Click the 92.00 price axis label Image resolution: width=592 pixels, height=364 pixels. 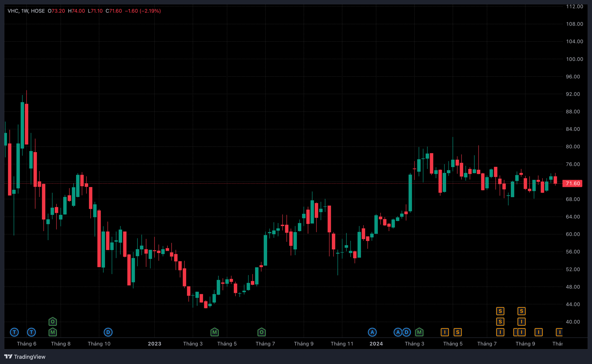point(573,94)
